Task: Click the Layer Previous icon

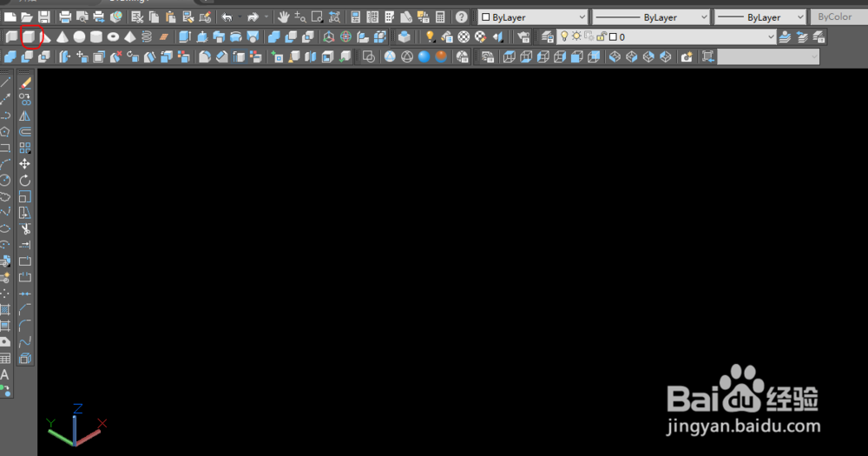Action: point(802,37)
